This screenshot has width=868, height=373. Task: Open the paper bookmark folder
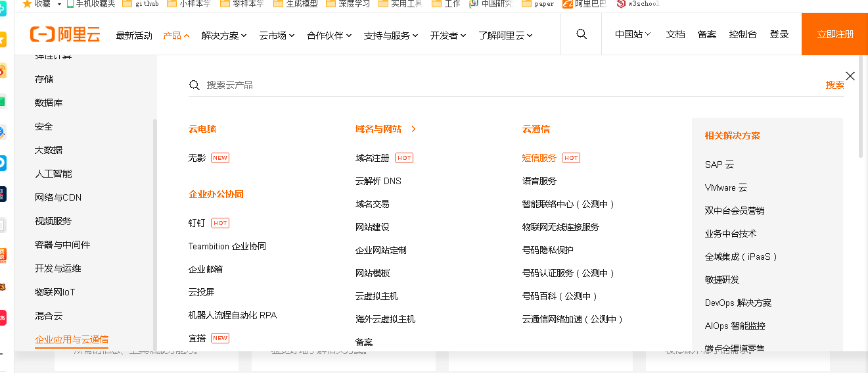click(538, 3)
